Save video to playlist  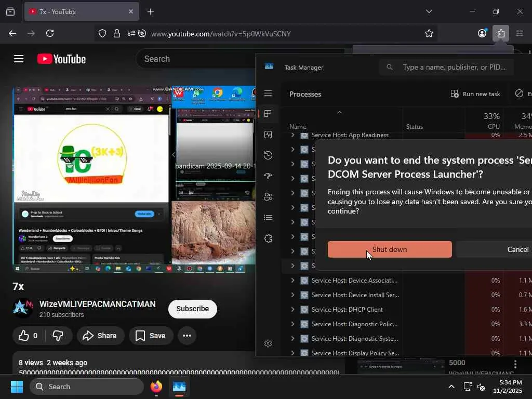151,336
